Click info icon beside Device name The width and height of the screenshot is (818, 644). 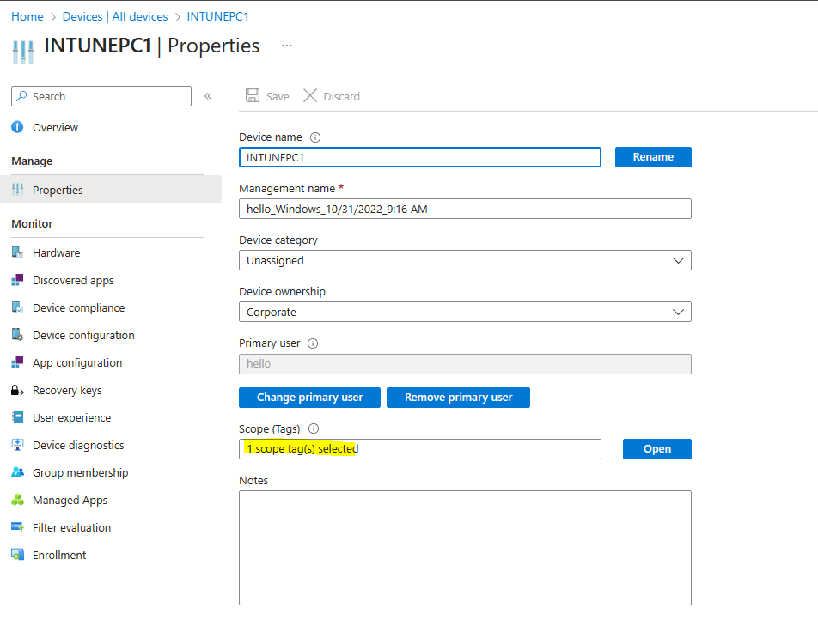315,137
